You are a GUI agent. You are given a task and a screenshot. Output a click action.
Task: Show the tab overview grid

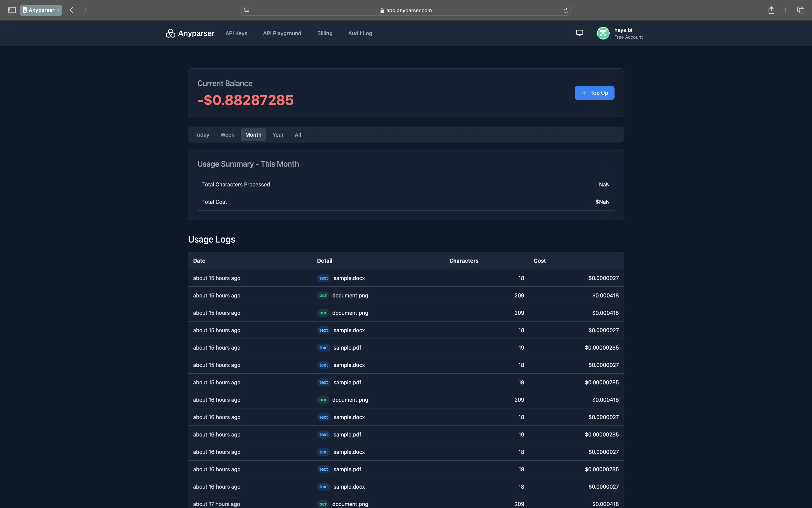click(801, 10)
